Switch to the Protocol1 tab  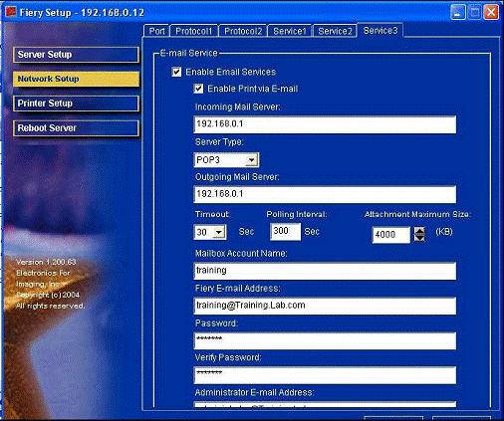194,31
